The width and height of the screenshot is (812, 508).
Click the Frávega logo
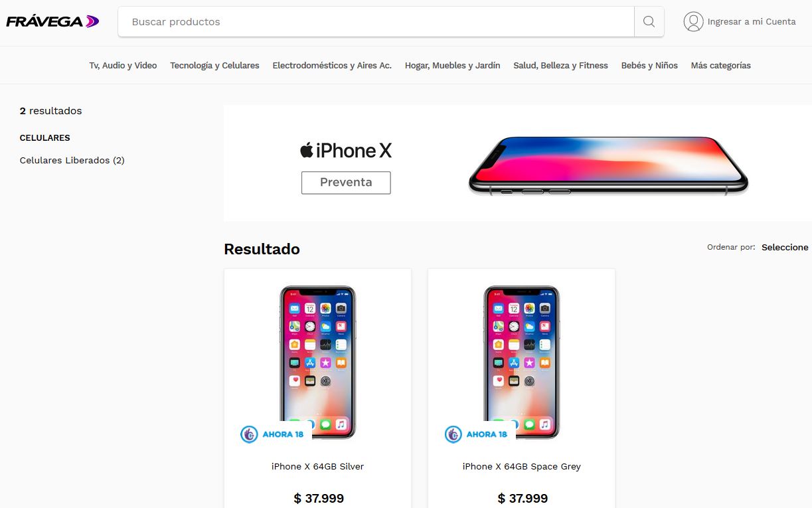[52, 21]
